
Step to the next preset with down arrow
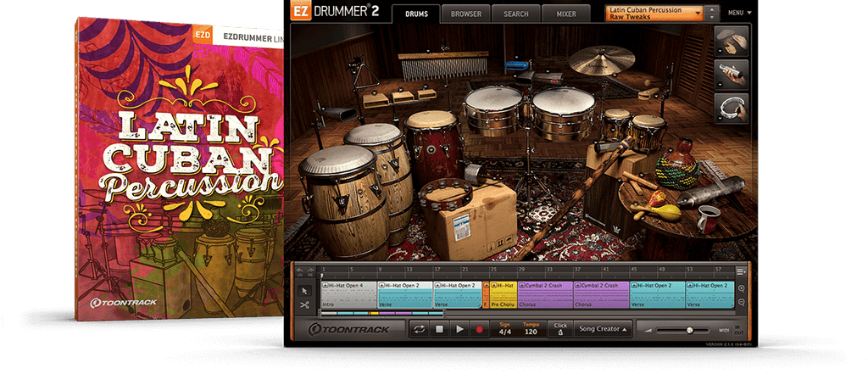pyautogui.click(x=712, y=17)
